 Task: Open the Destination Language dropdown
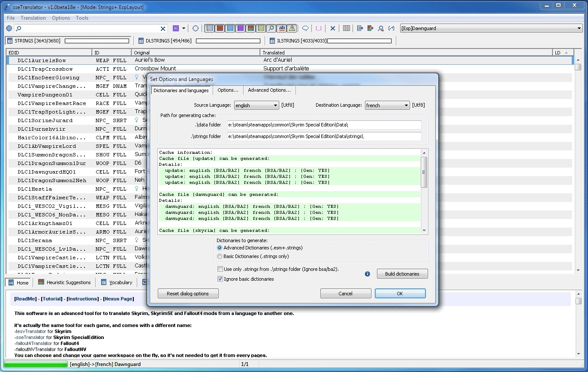388,105
